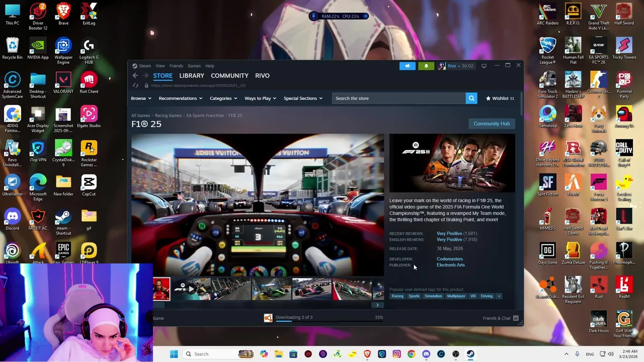Image resolution: width=644 pixels, height=362 pixels.
Task: Open Discord desktop shortcut
Action: coord(13,219)
